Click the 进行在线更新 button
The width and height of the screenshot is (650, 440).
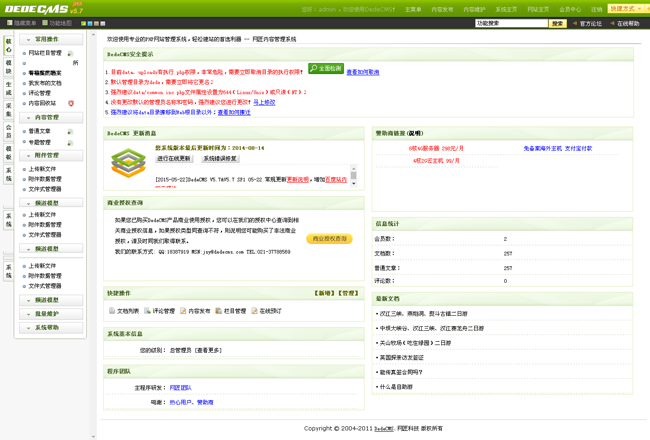pyautogui.click(x=174, y=158)
